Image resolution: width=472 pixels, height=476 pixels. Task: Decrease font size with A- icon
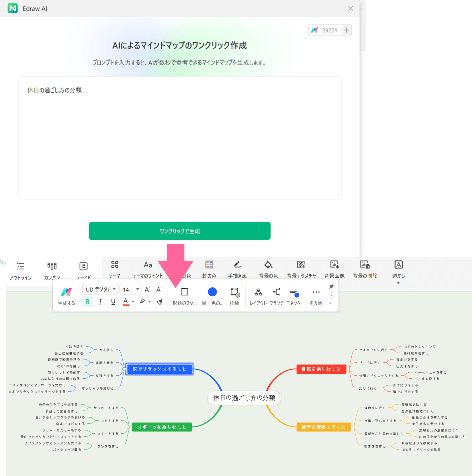[159, 289]
